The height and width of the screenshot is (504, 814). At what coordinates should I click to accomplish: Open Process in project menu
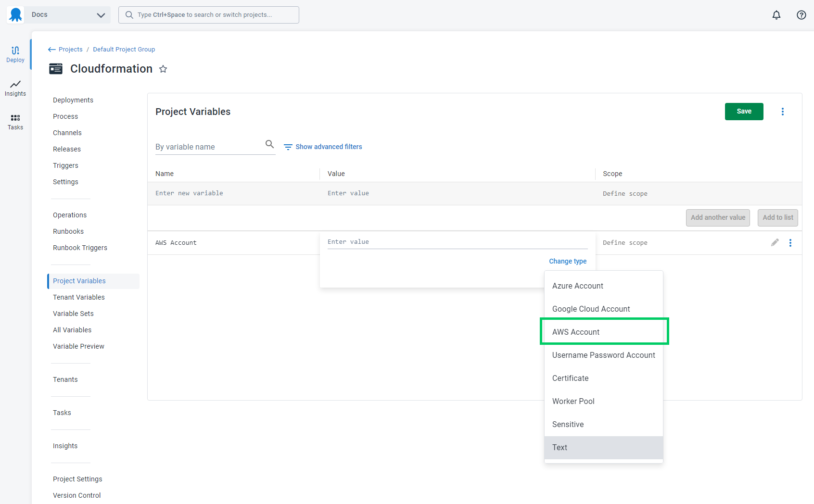(65, 116)
